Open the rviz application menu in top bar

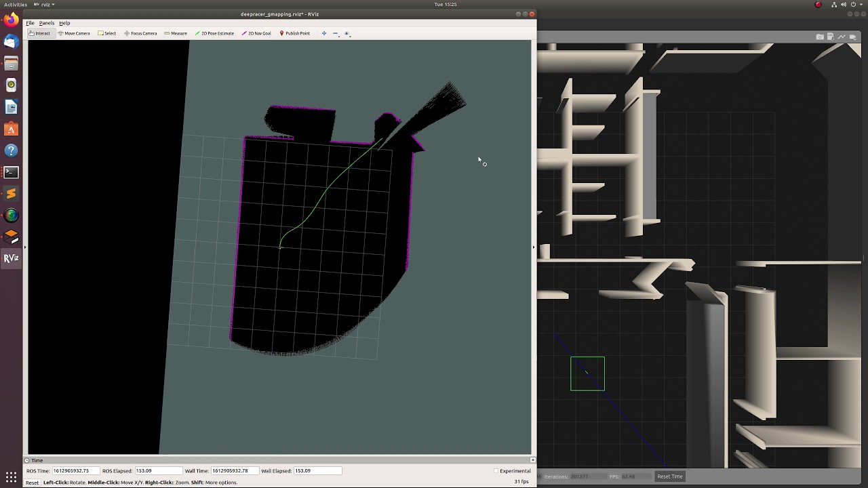pos(45,4)
